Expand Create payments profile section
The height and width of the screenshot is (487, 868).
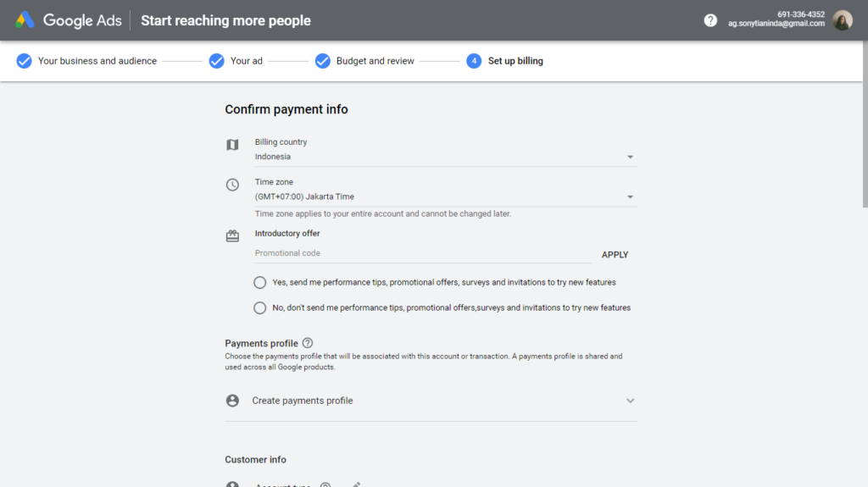pos(630,401)
